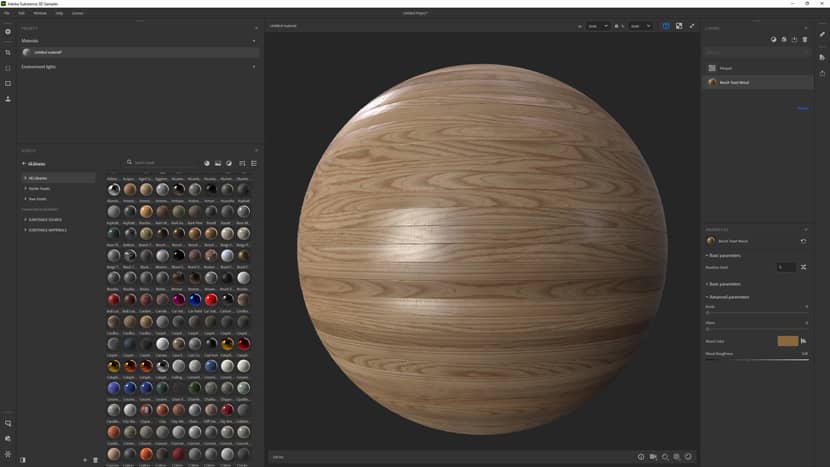Click the export/upload icon in left sidebar
Viewport: 830px width, 467px height.
point(8,99)
